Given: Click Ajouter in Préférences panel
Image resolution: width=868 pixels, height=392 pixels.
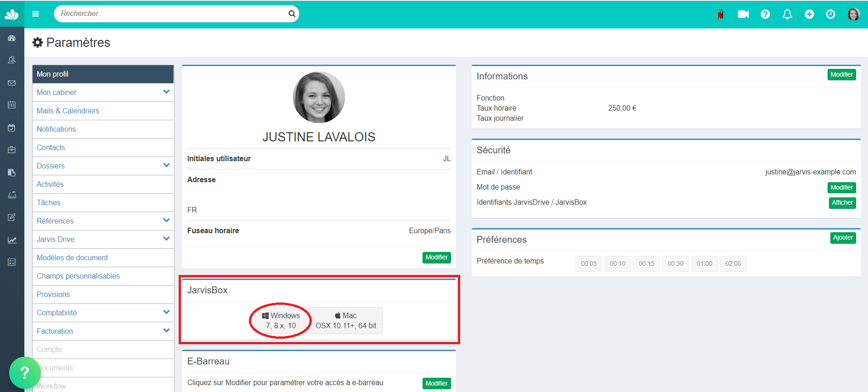Looking at the screenshot, I should 843,237.
